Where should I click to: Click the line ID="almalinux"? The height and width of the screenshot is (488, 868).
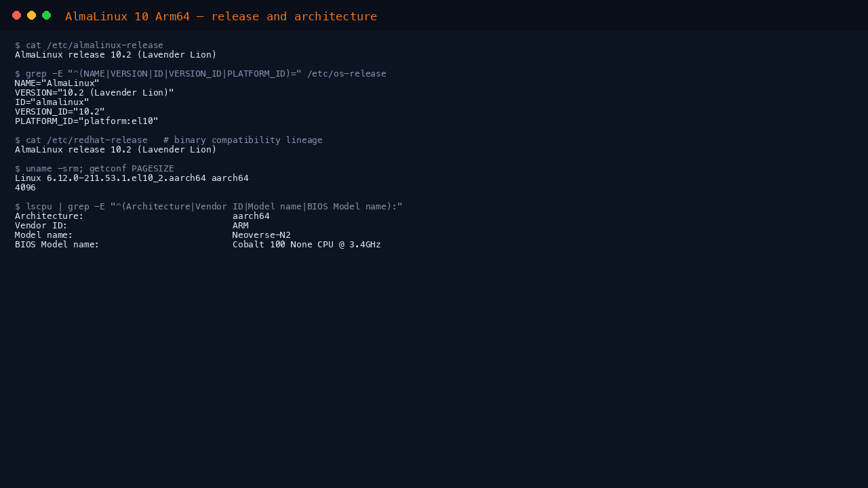click(x=52, y=102)
